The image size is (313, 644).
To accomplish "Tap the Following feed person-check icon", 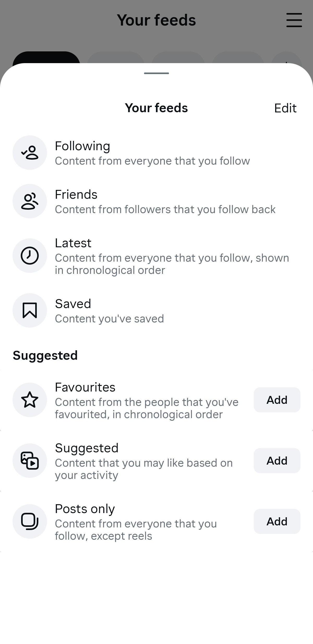I will 30,153.
